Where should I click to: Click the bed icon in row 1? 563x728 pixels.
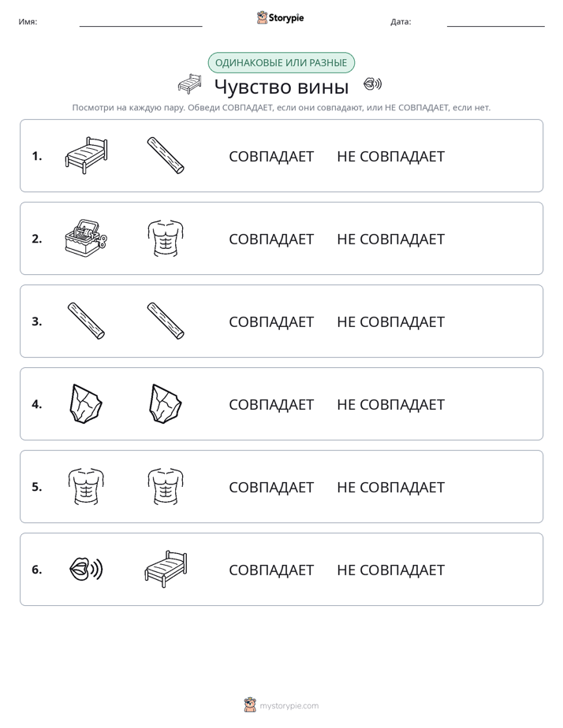(x=87, y=155)
